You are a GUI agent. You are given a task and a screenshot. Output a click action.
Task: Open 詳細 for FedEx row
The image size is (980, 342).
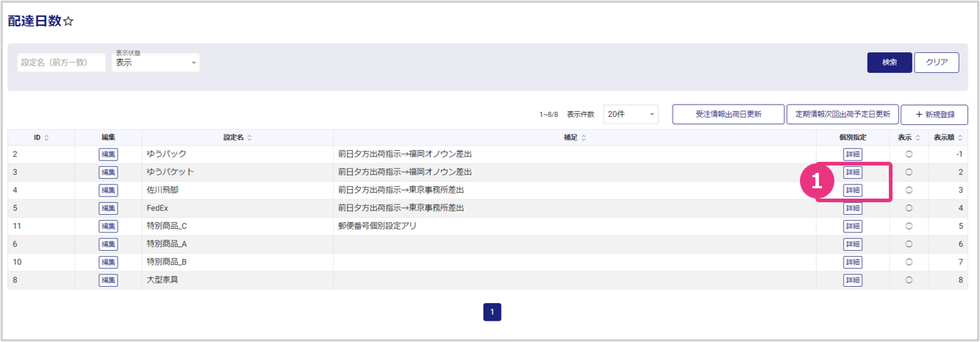853,208
